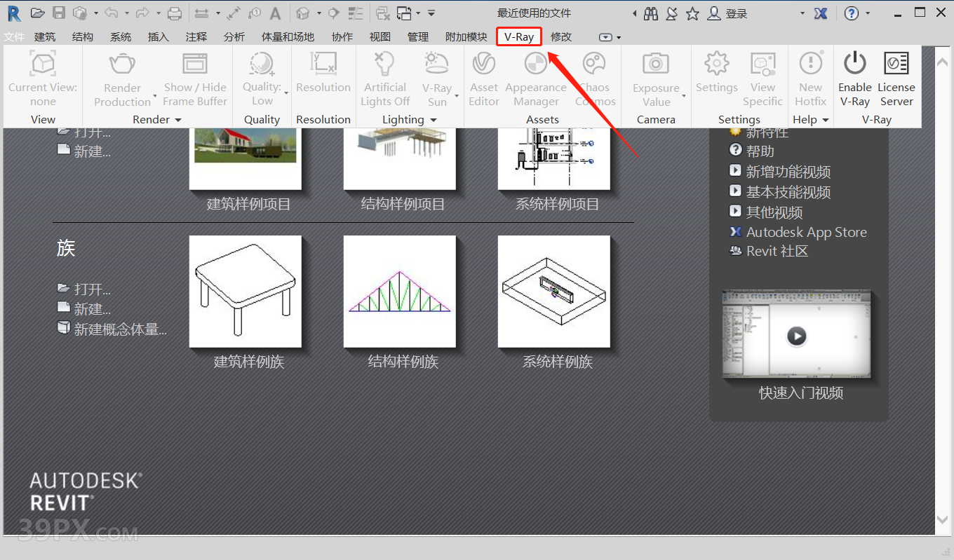954x560 pixels.
Task: Click the Favorites star icon
Action: 692,13
